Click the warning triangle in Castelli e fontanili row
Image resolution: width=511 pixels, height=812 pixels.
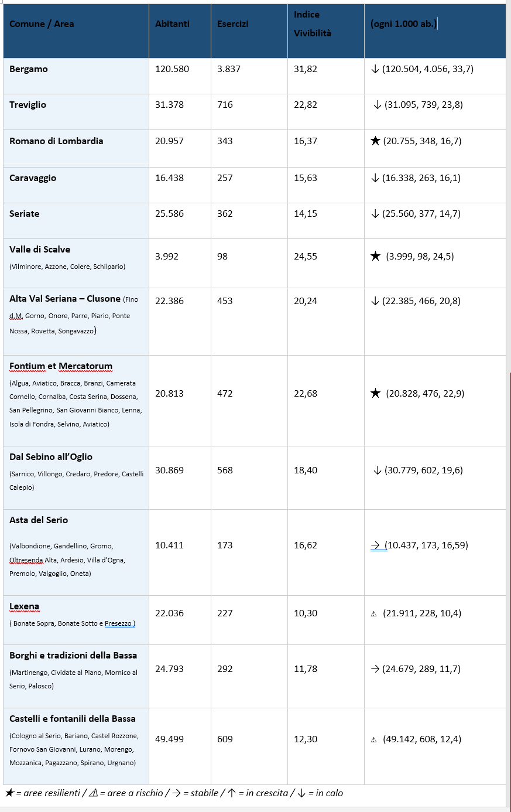373,740
